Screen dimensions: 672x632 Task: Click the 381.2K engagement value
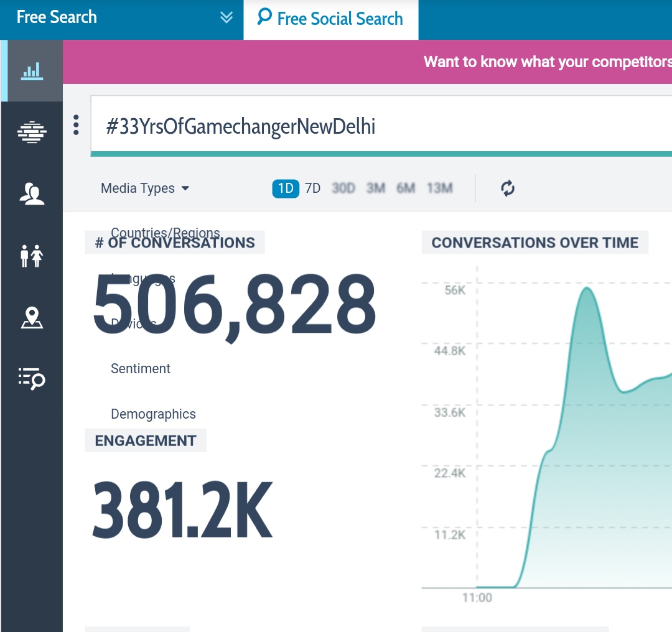point(182,509)
